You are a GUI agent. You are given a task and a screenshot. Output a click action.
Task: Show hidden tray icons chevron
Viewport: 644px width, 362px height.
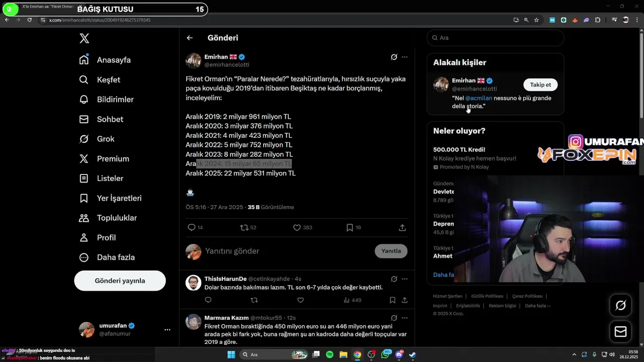point(574,354)
